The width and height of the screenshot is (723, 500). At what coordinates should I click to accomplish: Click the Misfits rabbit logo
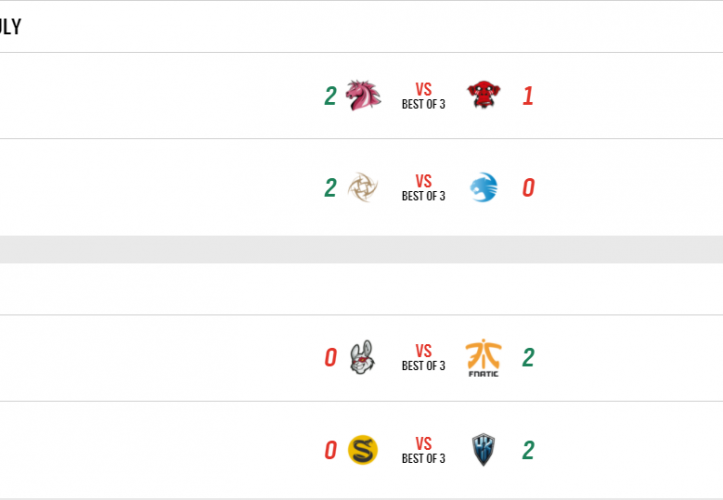[362, 357]
